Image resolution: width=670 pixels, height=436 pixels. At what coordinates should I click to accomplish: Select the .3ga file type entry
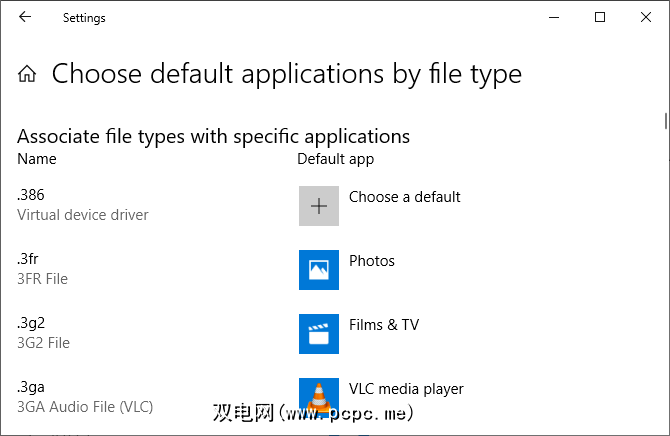(31, 387)
